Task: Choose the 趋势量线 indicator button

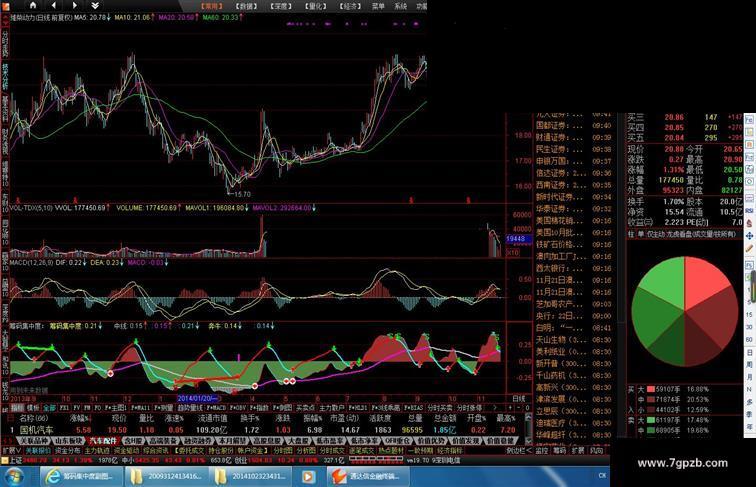Action: click(x=190, y=408)
